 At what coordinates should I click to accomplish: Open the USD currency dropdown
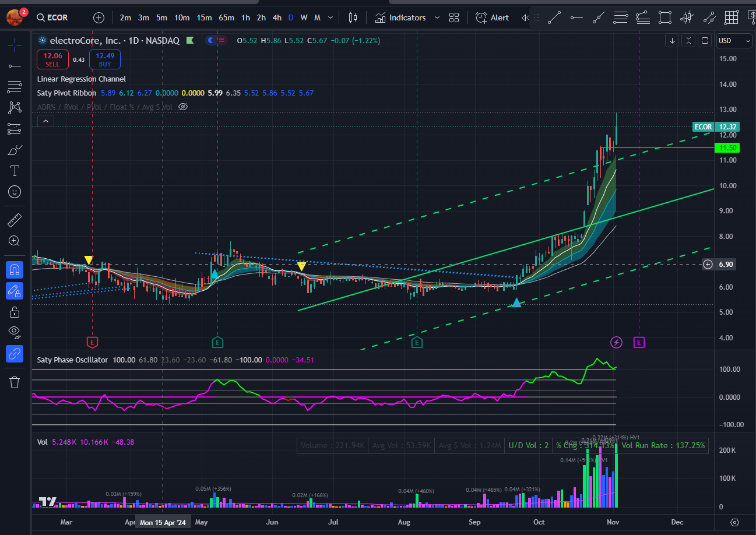point(733,41)
